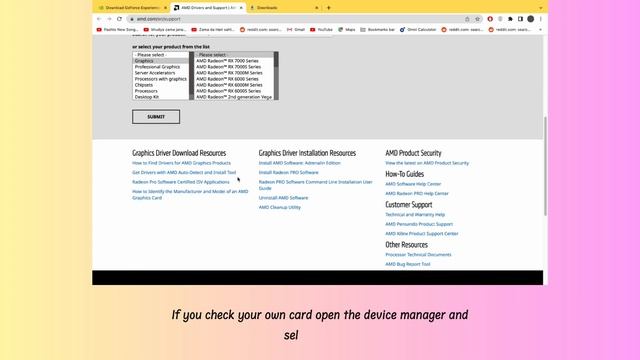640x360 pixels.
Task: Open the Omni Calculator bookmark
Action: click(418, 29)
